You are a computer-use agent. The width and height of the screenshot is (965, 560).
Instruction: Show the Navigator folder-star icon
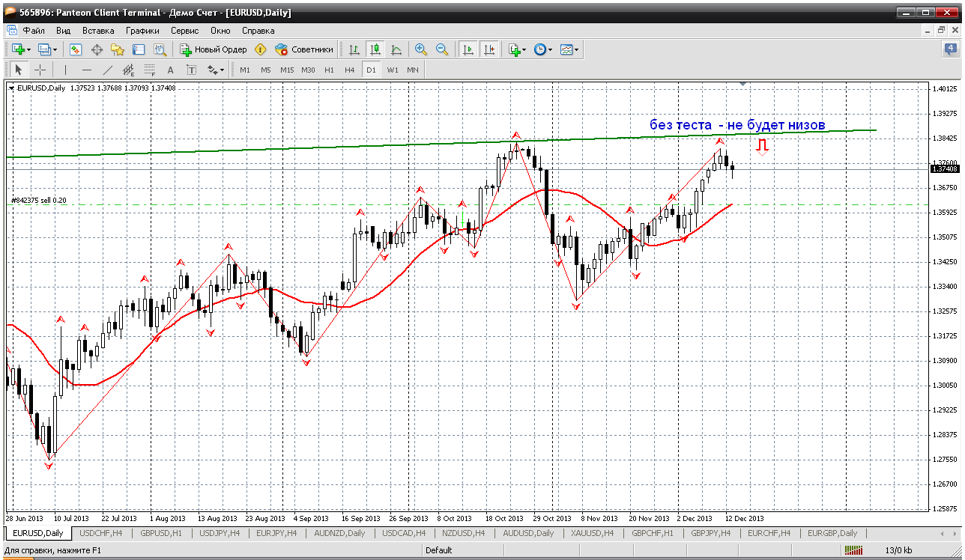tap(118, 49)
